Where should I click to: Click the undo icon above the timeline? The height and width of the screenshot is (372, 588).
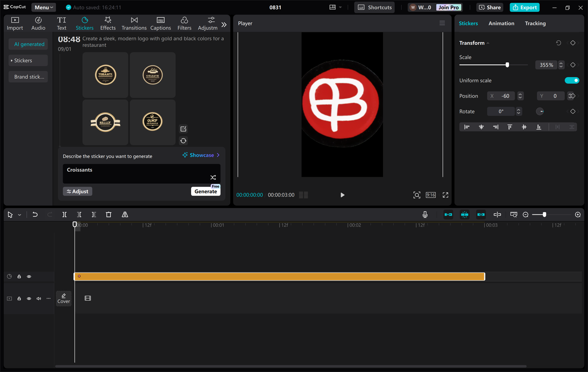(x=35, y=214)
